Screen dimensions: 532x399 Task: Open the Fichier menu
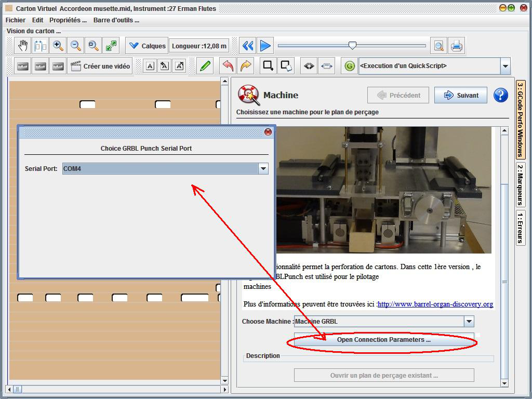pyautogui.click(x=16, y=20)
